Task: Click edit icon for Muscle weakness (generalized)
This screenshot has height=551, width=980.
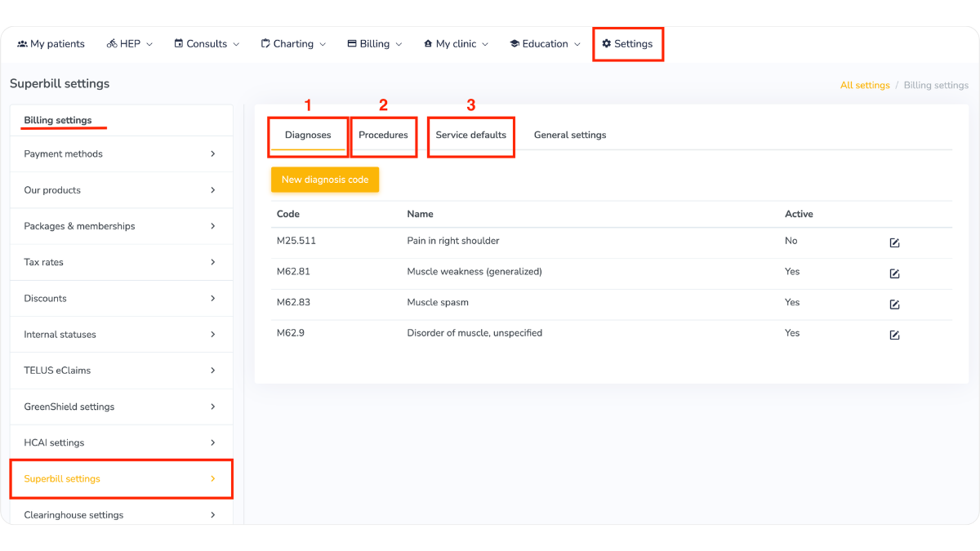Action: coord(894,273)
